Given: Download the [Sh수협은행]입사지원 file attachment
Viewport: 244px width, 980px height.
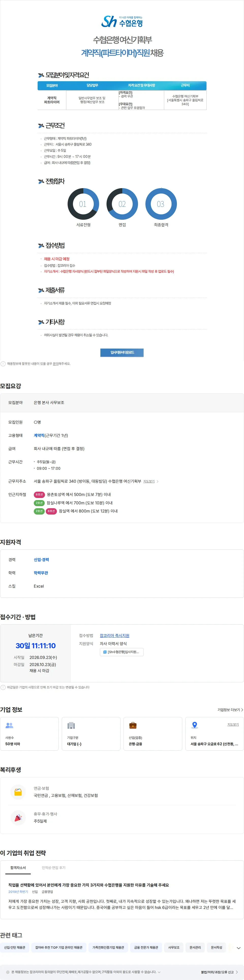Looking at the screenshot, I should (x=122, y=652).
